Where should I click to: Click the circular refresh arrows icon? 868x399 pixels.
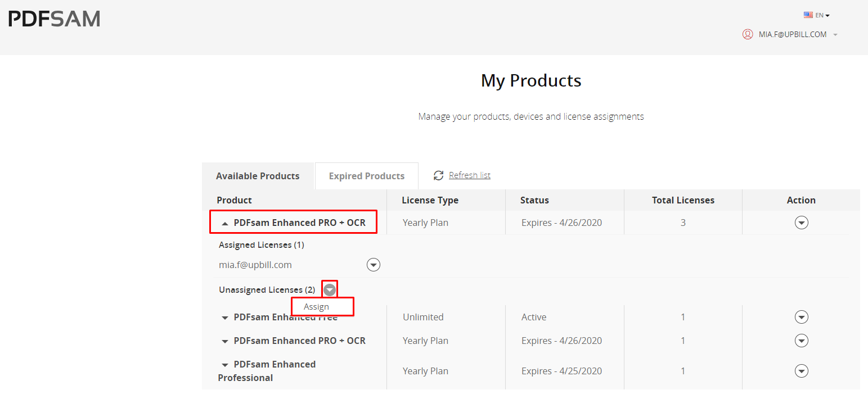point(439,175)
